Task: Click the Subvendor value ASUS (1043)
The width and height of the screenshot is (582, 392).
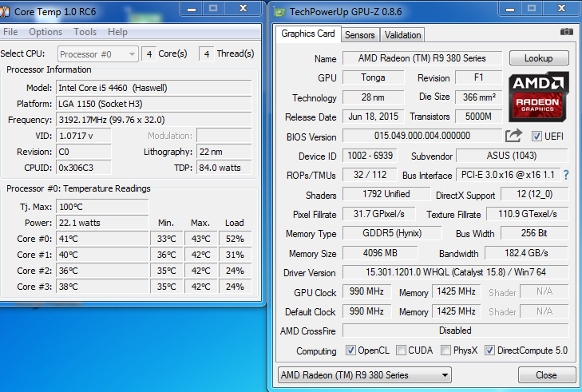Action: [512, 156]
